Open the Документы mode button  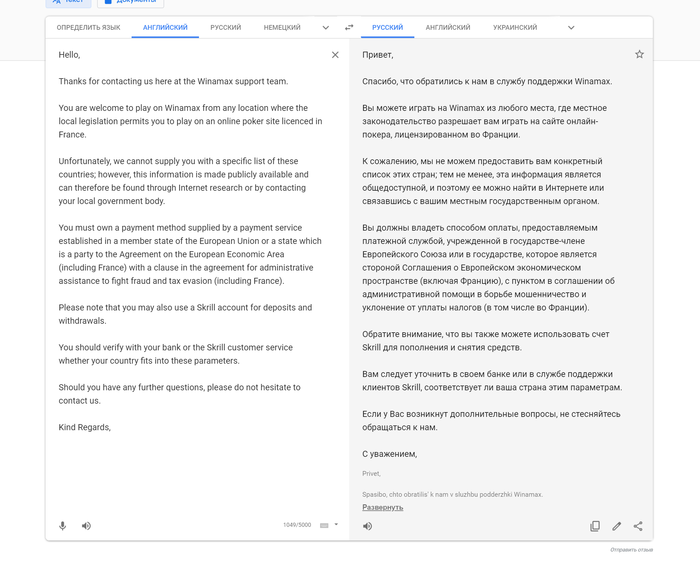point(130,2)
